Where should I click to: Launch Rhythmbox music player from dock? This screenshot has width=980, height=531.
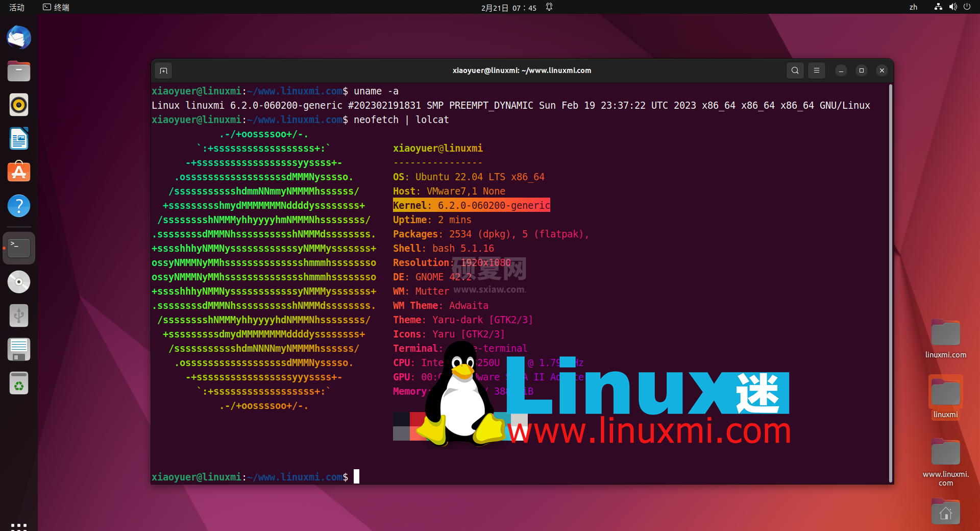click(x=19, y=105)
